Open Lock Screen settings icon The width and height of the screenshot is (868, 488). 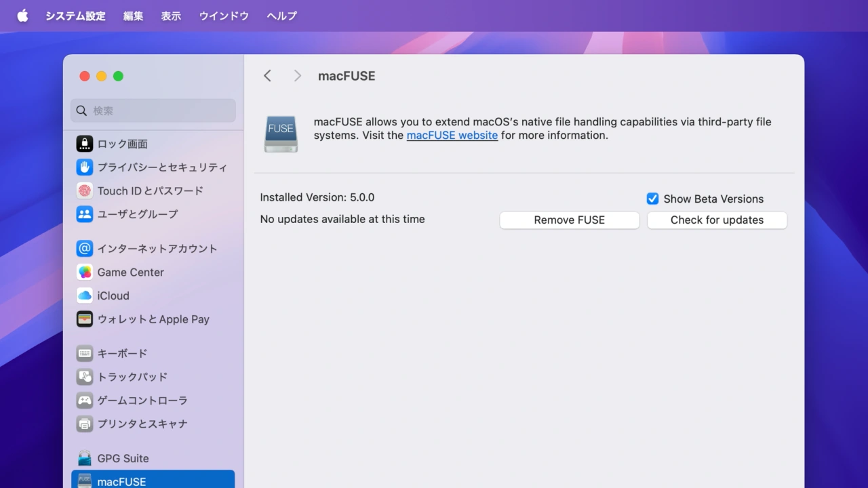click(85, 144)
